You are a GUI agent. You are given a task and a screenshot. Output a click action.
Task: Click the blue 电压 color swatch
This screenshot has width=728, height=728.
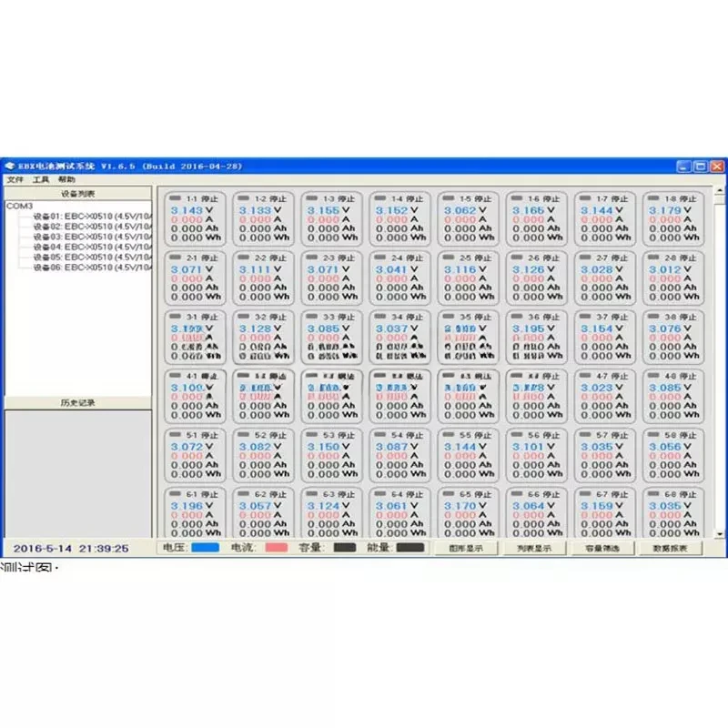click(x=206, y=548)
